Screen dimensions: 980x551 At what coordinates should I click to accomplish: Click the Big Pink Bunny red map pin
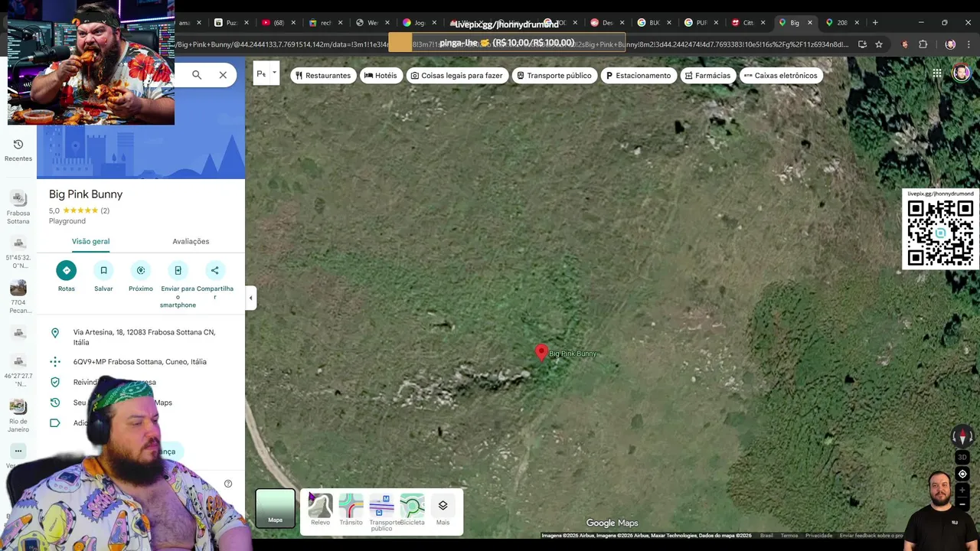click(541, 352)
